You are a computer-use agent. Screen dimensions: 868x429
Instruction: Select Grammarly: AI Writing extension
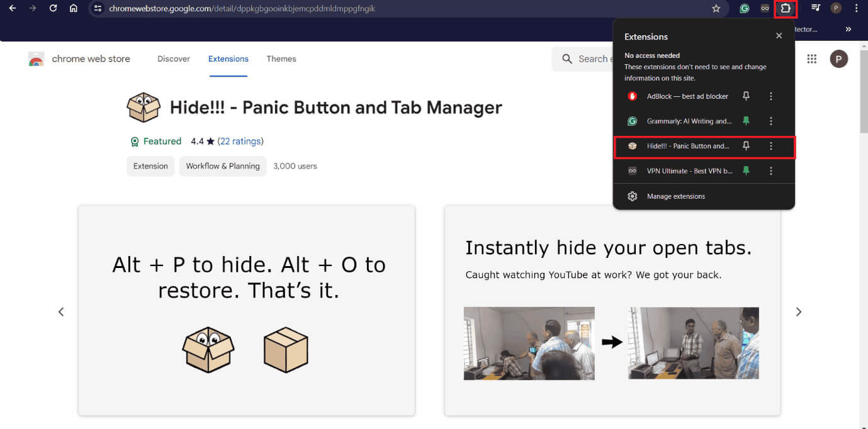point(689,121)
